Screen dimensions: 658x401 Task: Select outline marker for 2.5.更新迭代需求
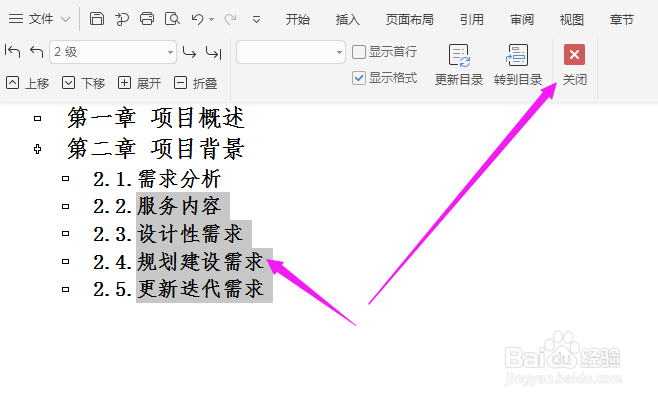coord(65,289)
